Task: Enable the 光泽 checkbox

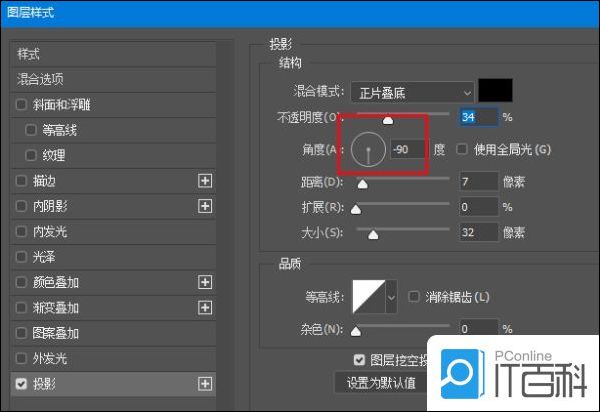Action: pos(21,257)
